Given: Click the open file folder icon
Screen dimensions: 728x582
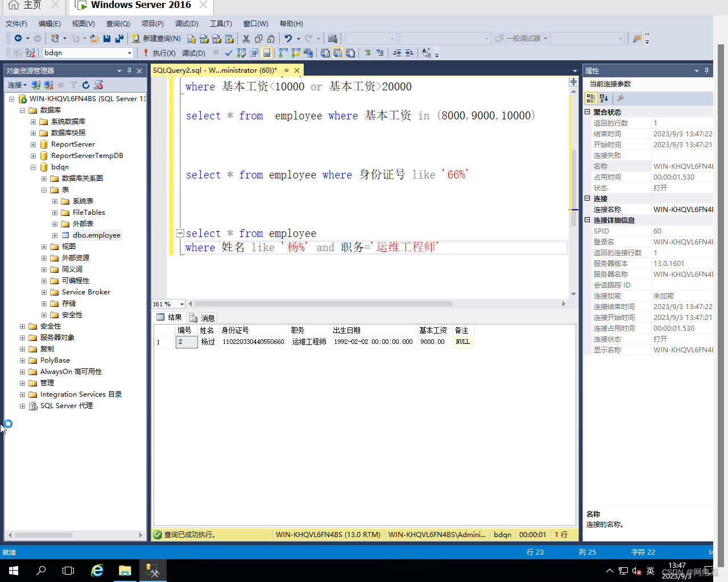Looking at the screenshot, I should click(x=94, y=38).
